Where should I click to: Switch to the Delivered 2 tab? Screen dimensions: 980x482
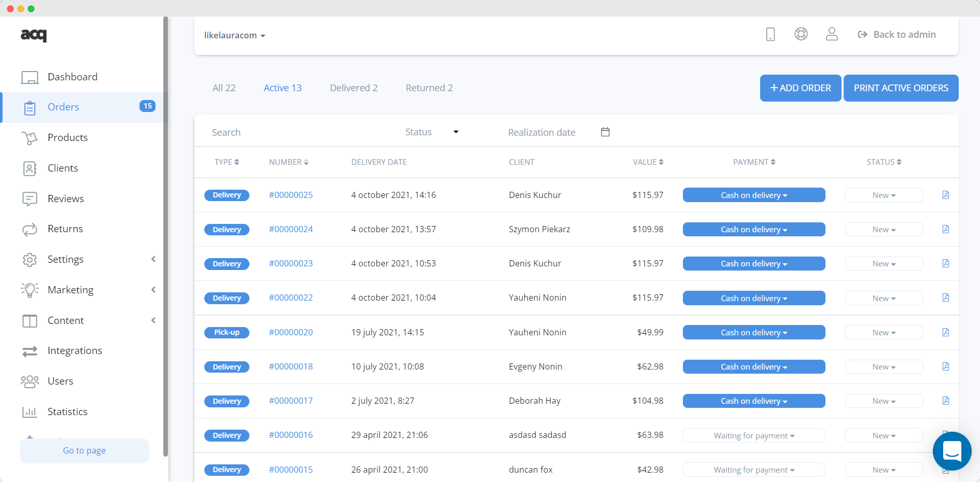tap(354, 88)
